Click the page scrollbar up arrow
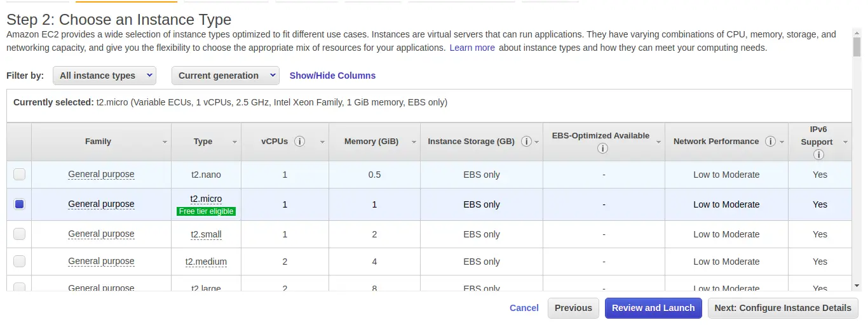Image resolution: width=868 pixels, height=332 pixels. click(857, 33)
